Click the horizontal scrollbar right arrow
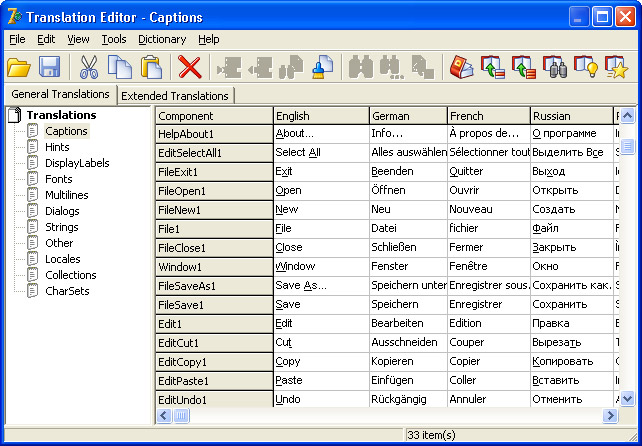 tap(609, 416)
